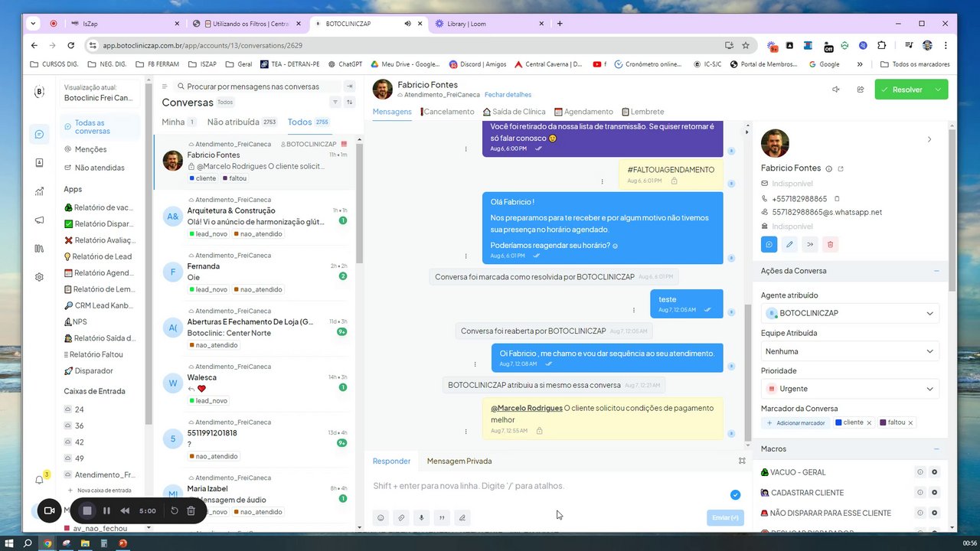Click Adicionar marcador button
This screenshot has height=551, width=980.
click(796, 422)
